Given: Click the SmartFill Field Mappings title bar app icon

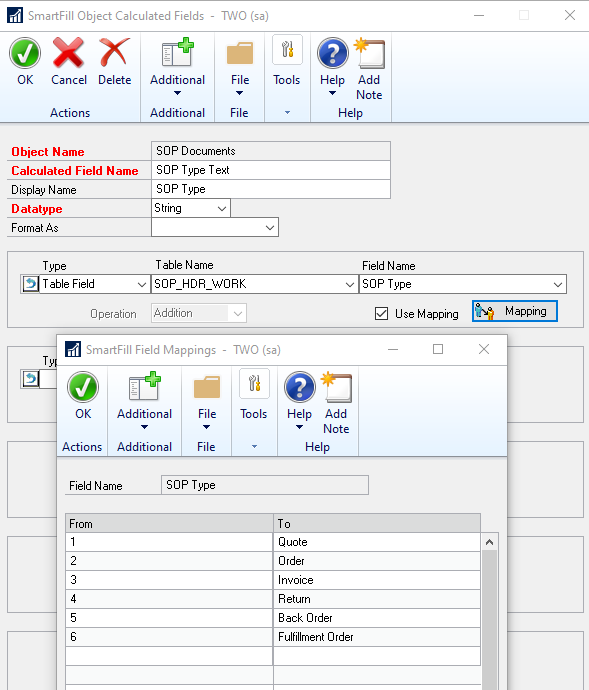Looking at the screenshot, I should click(x=73, y=349).
